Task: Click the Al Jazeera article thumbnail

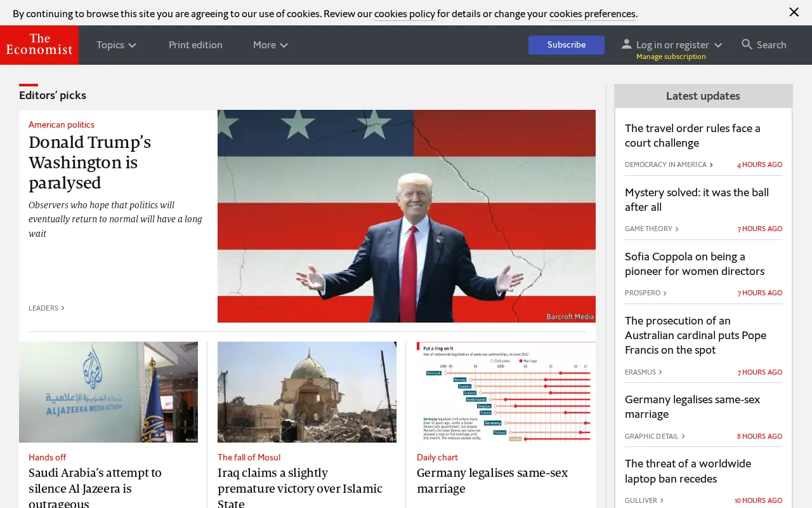Action: pos(108,392)
